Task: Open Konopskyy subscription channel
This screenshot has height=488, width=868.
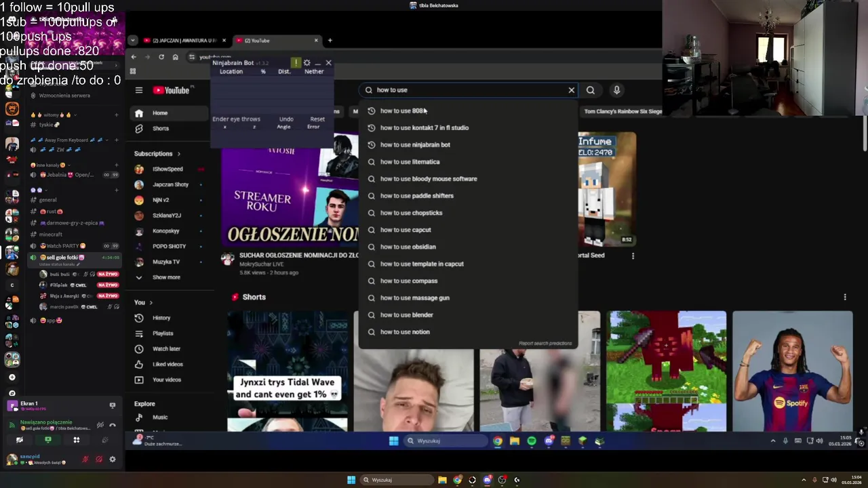Action: (x=168, y=230)
